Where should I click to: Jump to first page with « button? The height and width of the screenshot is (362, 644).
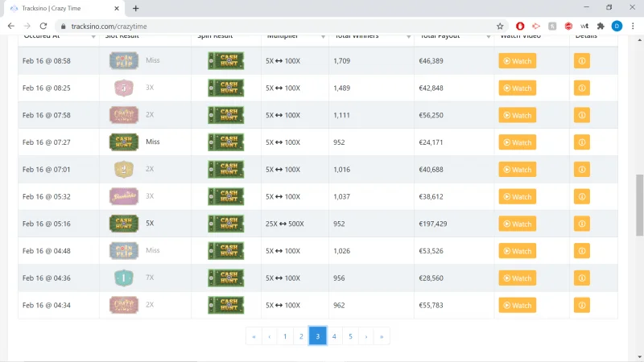click(x=254, y=336)
